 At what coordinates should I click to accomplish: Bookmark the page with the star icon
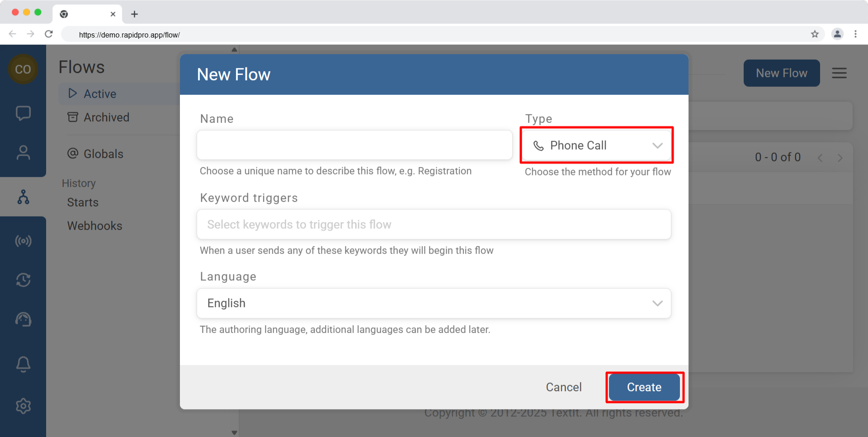(815, 34)
